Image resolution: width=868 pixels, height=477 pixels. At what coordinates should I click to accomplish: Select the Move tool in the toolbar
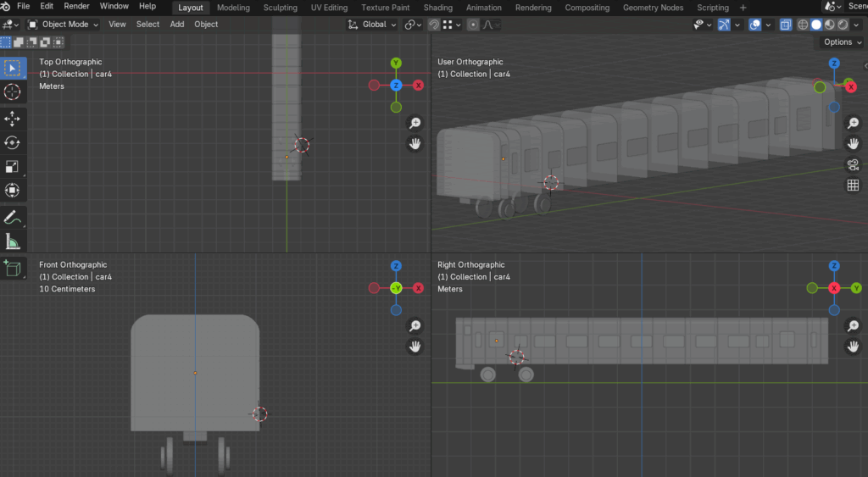click(13, 118)
